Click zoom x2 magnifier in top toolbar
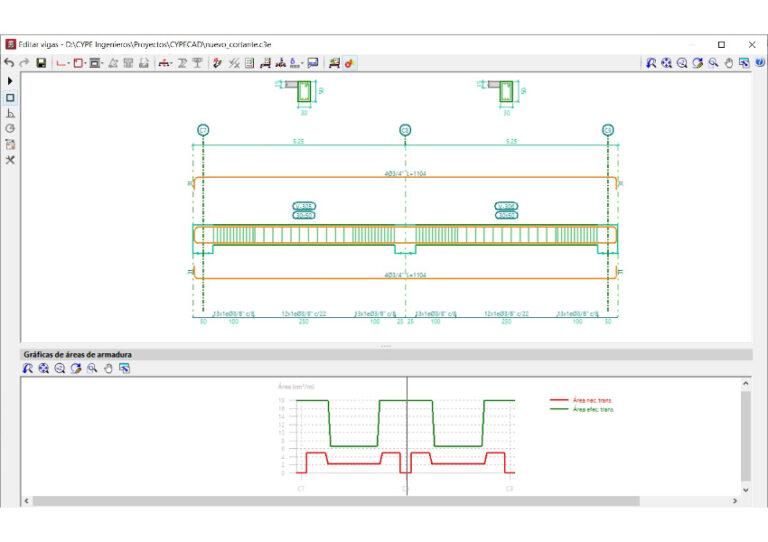The image size is (768, 542). [x=682, y=63]
